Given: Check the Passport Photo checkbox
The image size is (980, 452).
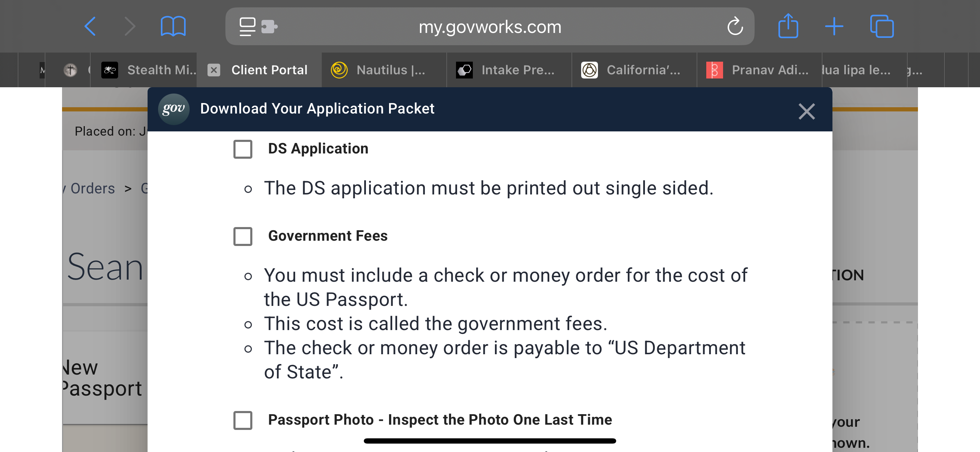Looking at the screenshot, I should pos(243,420).
